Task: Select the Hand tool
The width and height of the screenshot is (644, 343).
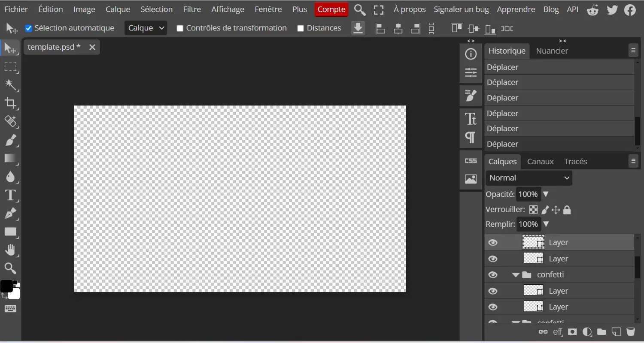Action: (10, 250)
